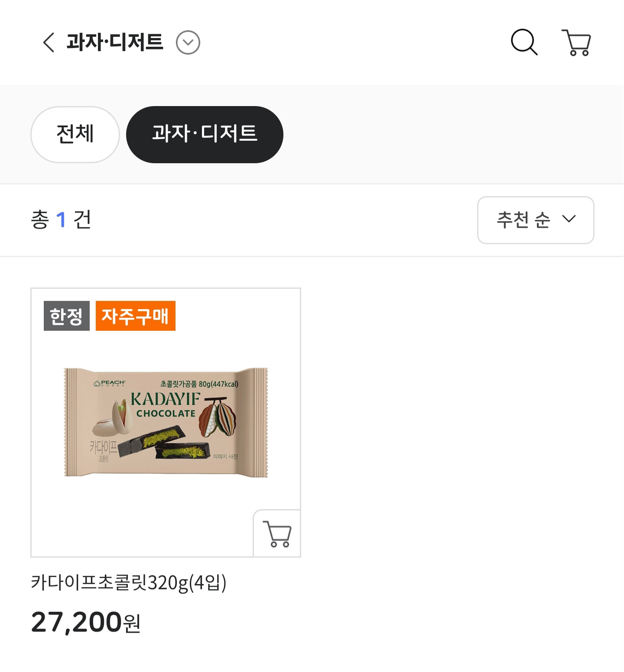Image resolution: width=624 pixels, height=672 pixels.
Task: Select the 전체 filter tab
Action: [75, 134]
